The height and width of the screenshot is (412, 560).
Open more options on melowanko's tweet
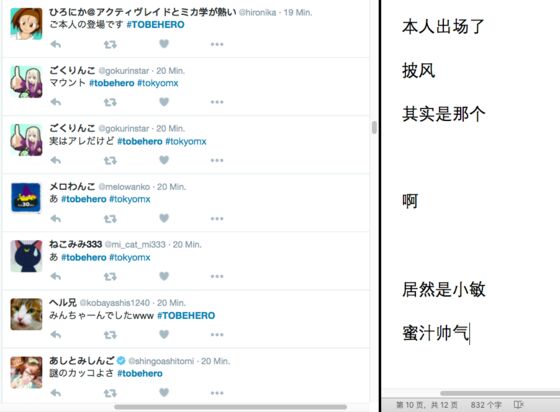(x=217, y=218)
